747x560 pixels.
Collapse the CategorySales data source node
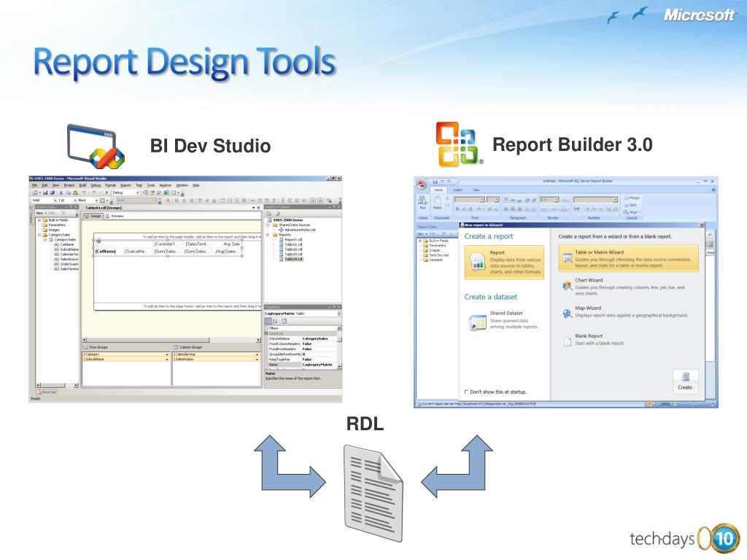coord(39,235)
